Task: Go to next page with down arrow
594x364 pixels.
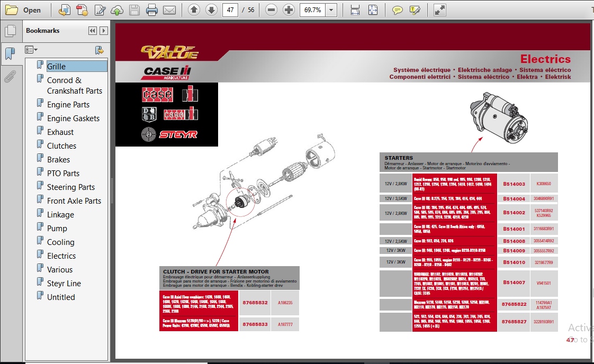Action: point(211,10)
